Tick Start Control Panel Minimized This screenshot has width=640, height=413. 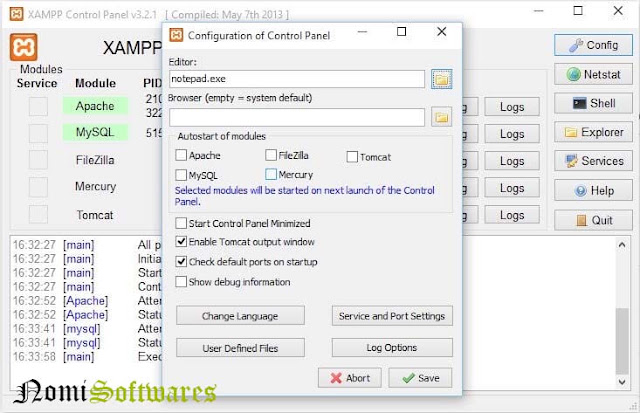(181, 223)
